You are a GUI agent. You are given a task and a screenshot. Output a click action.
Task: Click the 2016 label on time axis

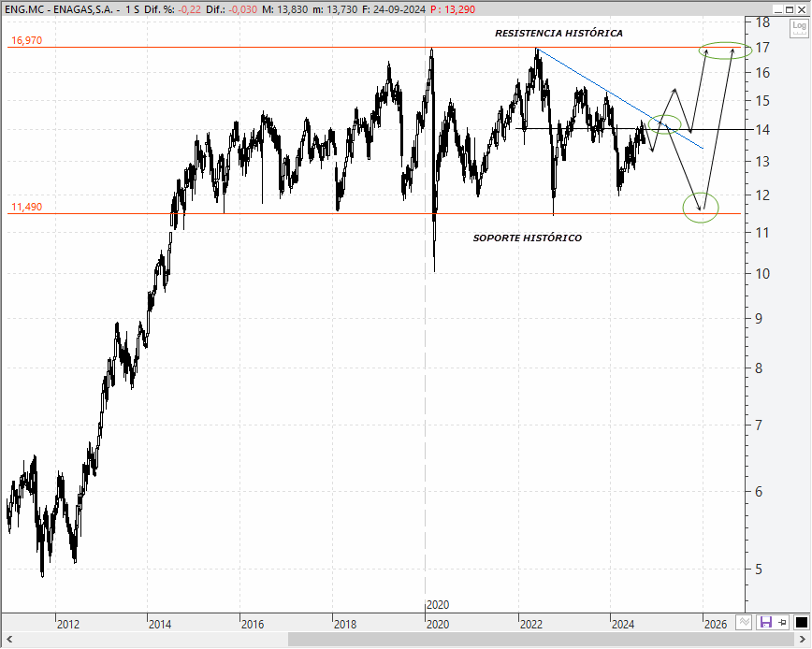click(x=253, y=624)
